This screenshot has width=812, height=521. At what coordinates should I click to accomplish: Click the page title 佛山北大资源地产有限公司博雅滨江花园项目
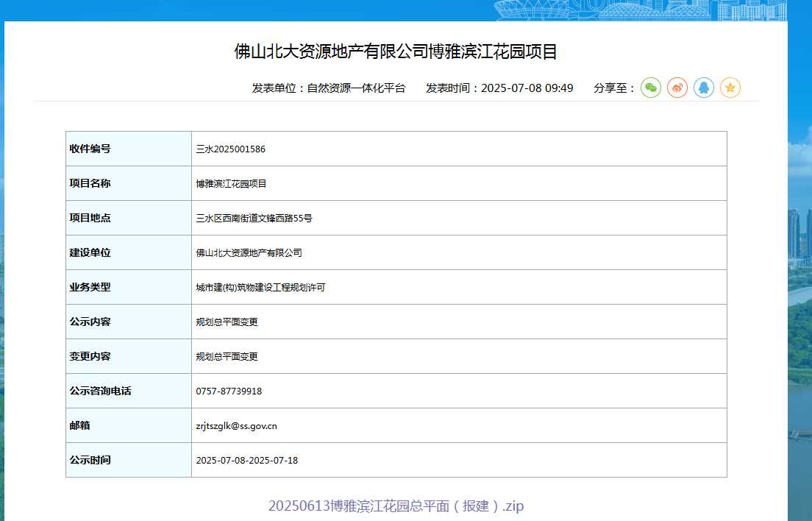396,52
